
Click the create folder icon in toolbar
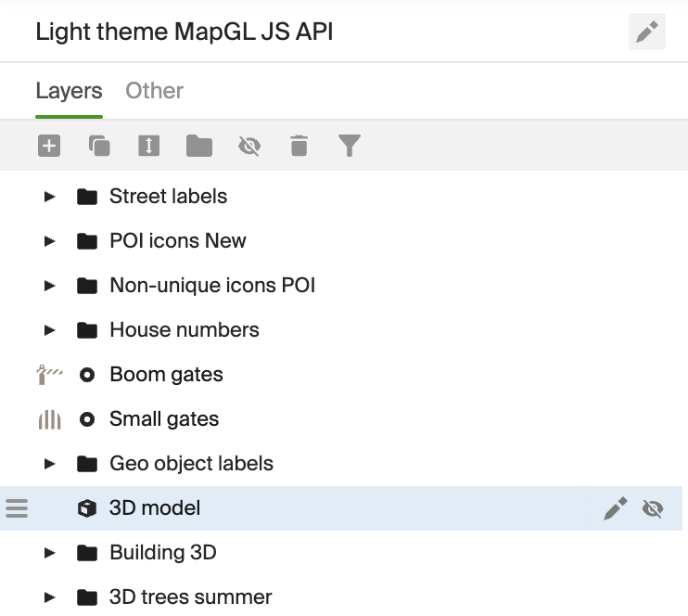199,146
